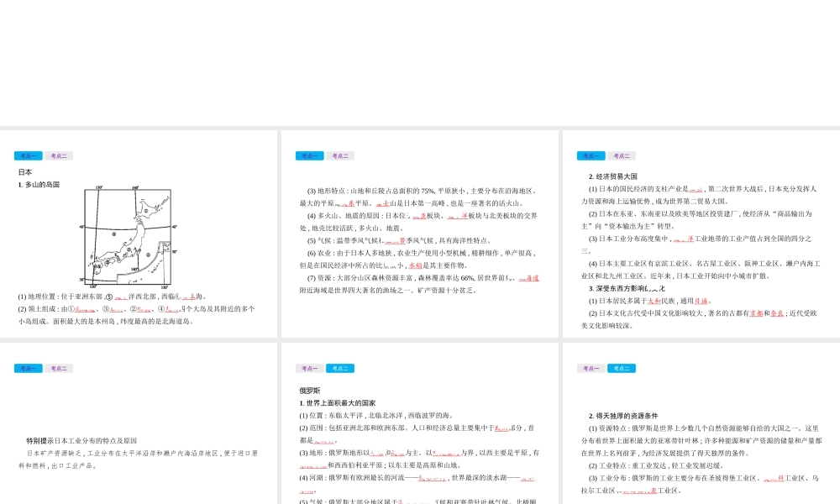Image resolution: width=840 pixels, height=504 pixels.
Task: Click the line starting (5) 气候
Action: pos(399,240)
